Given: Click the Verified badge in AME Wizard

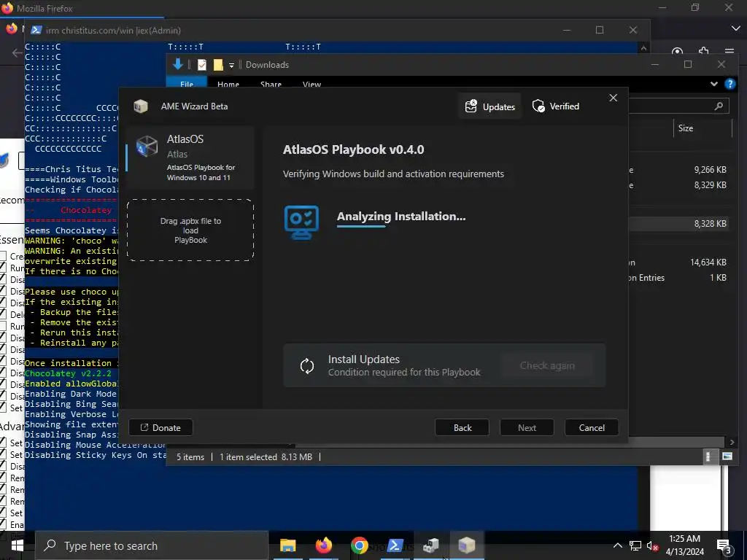Looking at the screenshot, I should coord(555,106).
